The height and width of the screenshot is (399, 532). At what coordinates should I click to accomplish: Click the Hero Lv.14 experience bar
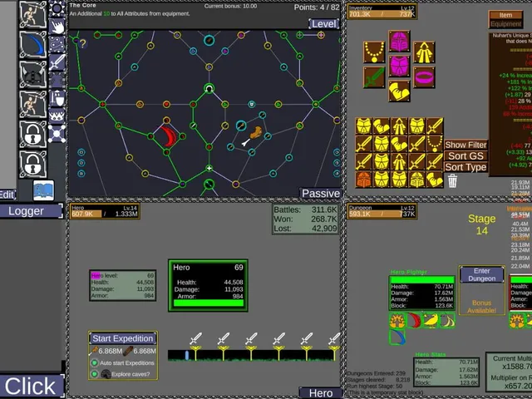105,211
